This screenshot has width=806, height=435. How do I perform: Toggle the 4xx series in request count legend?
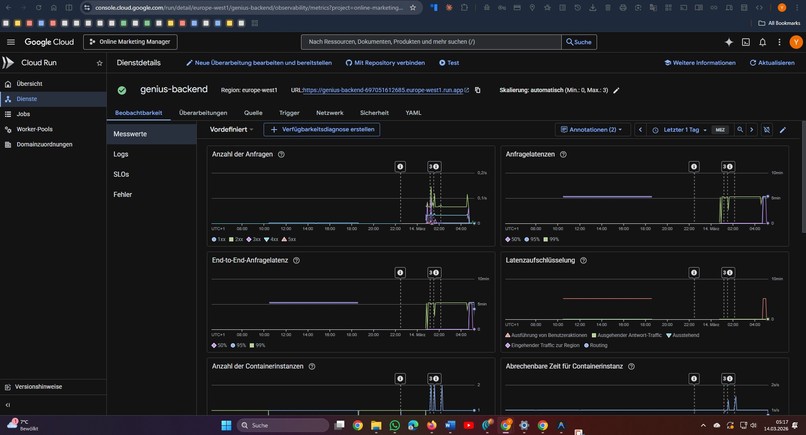[271, 239]
